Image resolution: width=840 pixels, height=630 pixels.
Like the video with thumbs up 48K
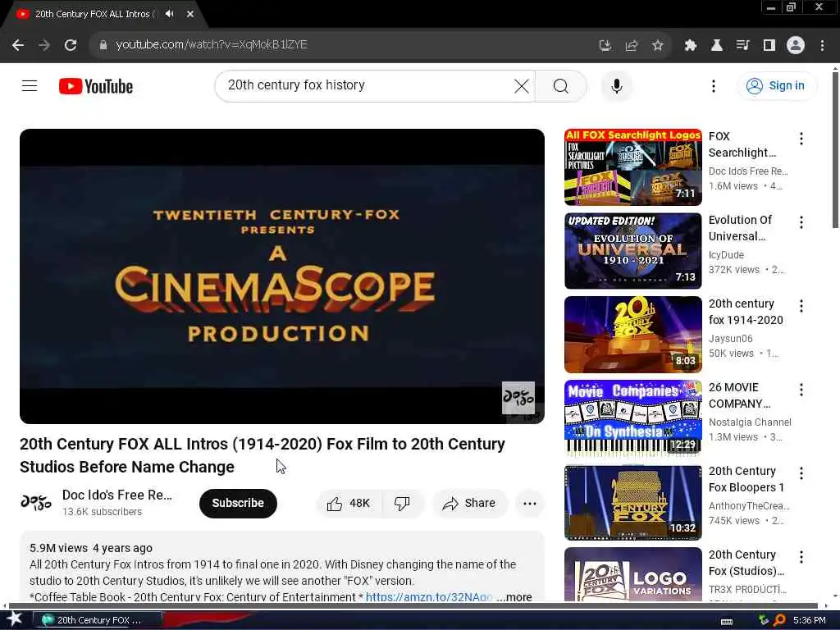[349, 503]
